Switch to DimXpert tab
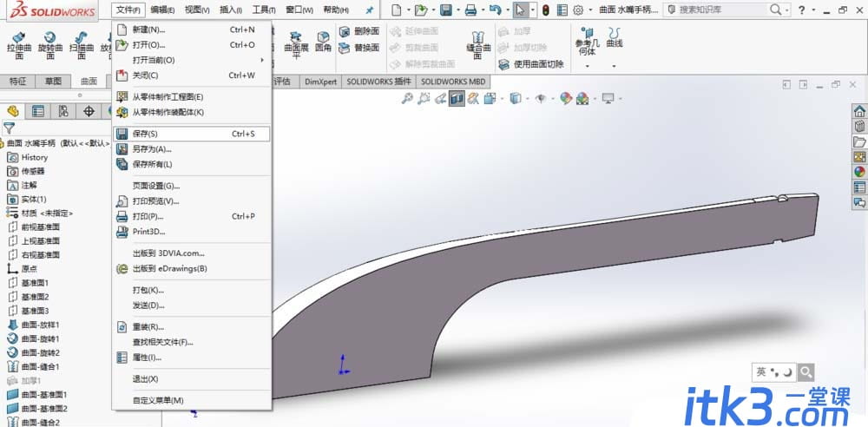 [x=320, y=82]
